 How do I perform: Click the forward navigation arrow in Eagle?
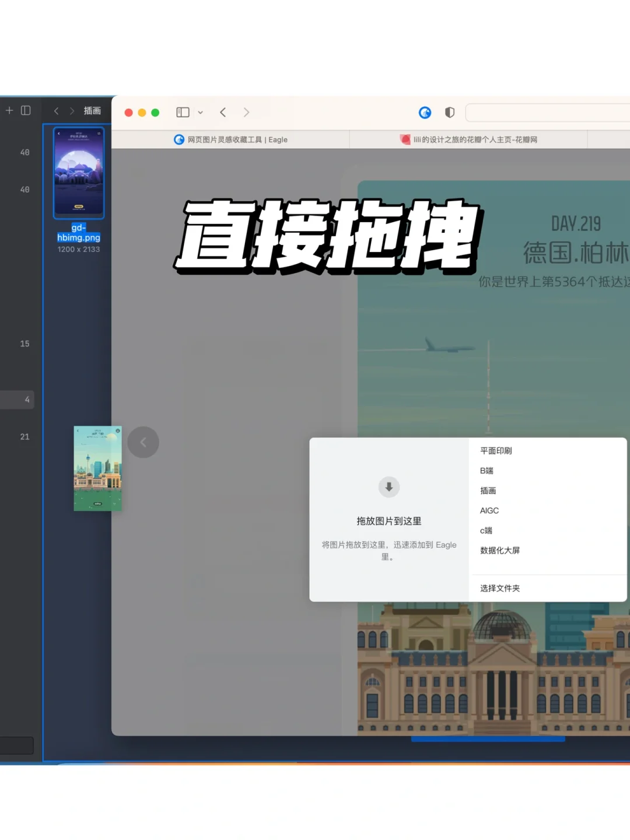(72, 111)
